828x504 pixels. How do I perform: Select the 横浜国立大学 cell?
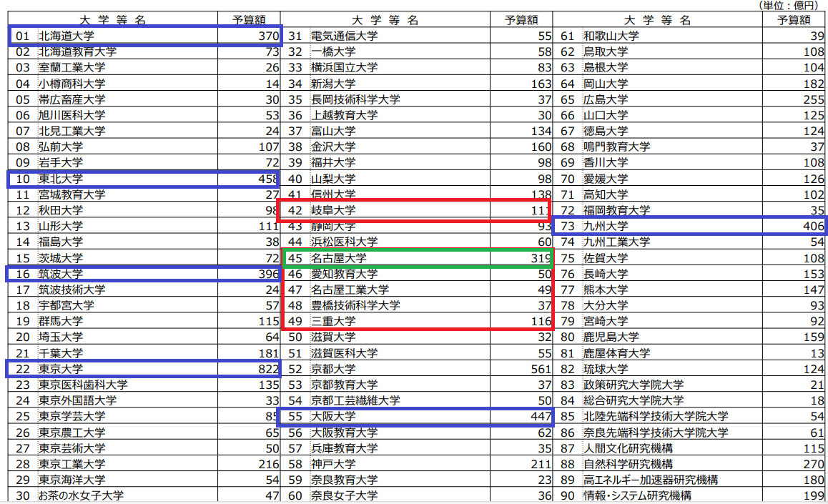coord(345,67)
